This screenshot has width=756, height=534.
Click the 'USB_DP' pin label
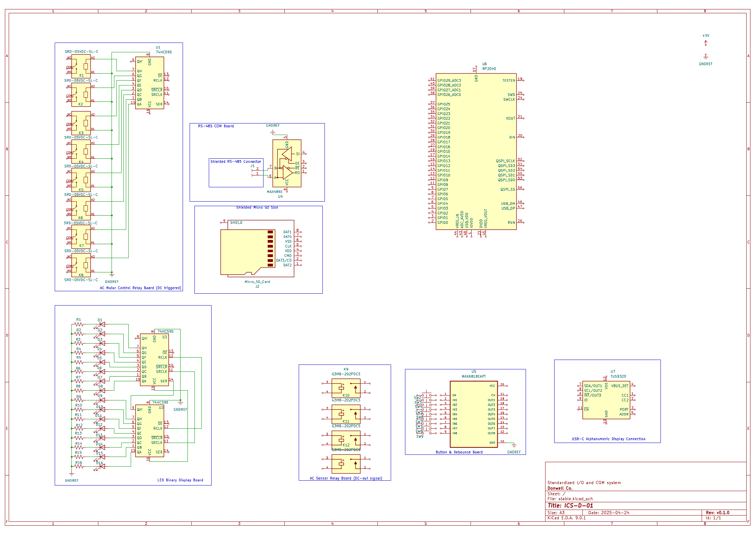tap(508, 209)
